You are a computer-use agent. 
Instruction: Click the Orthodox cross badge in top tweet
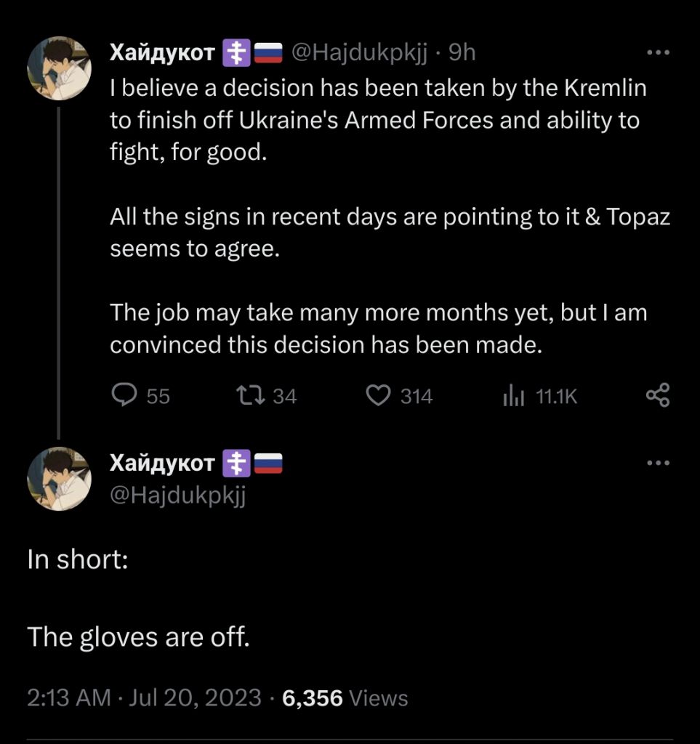click(236, 52)
